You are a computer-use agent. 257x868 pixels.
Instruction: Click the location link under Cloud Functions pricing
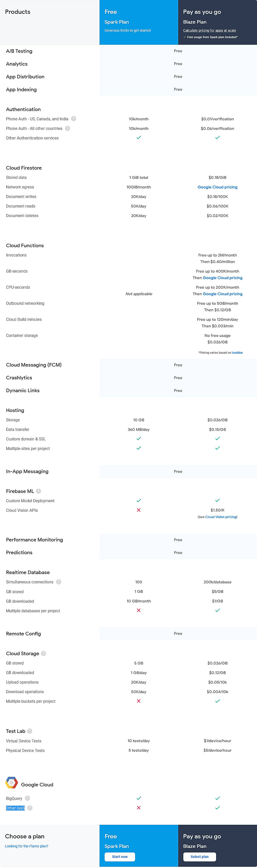237,352
